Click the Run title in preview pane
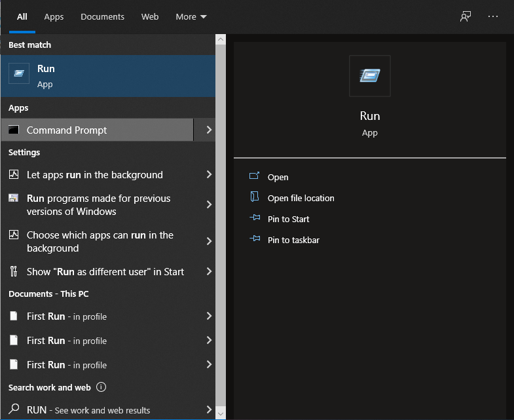 [370, 116]
